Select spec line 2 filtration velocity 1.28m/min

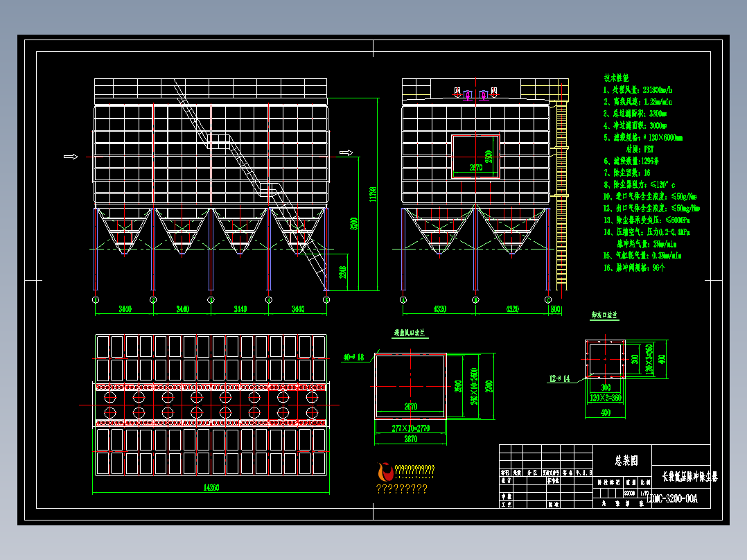pos(638,101)
